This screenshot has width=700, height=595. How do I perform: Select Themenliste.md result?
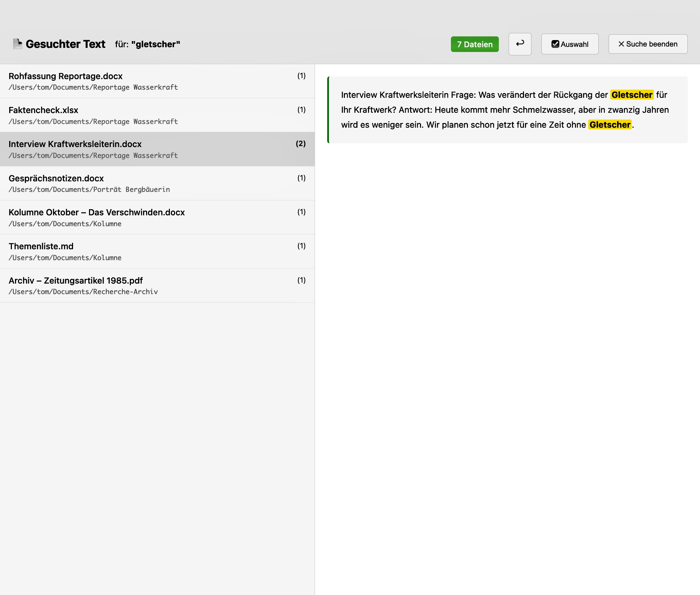pyautogui.click(x=157, y=251)
